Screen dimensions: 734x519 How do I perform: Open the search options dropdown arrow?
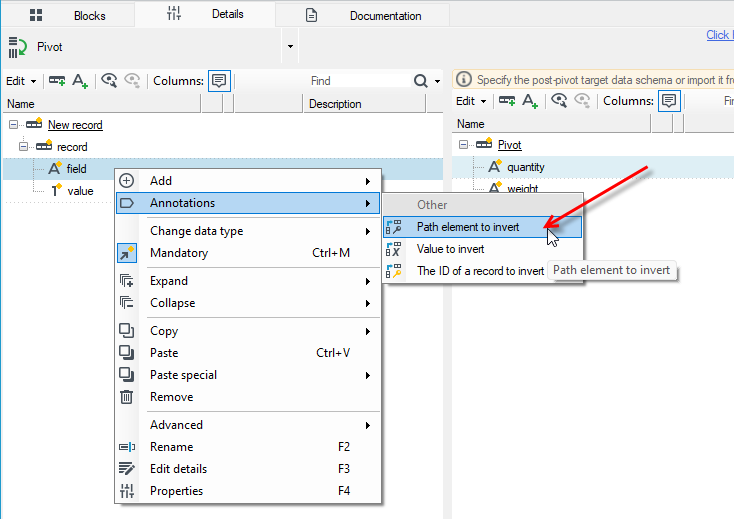437,81
